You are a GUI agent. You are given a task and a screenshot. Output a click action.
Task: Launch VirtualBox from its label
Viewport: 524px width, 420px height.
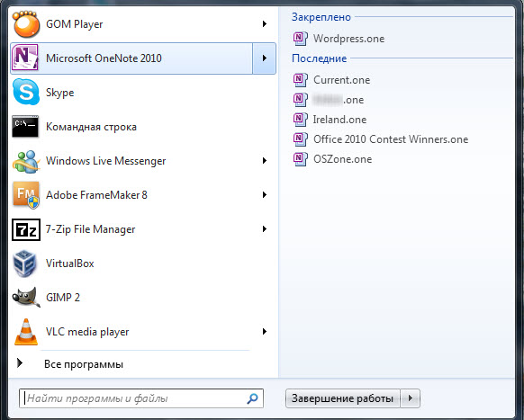click(x=70, y=264)
